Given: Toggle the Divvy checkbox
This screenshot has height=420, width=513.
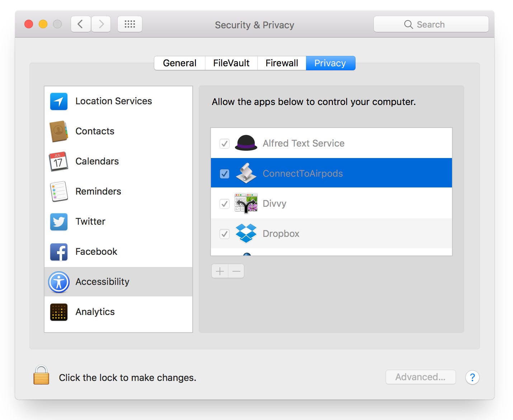Looking at the screenshot, I should pyautogui.click(x=225, y=204).
